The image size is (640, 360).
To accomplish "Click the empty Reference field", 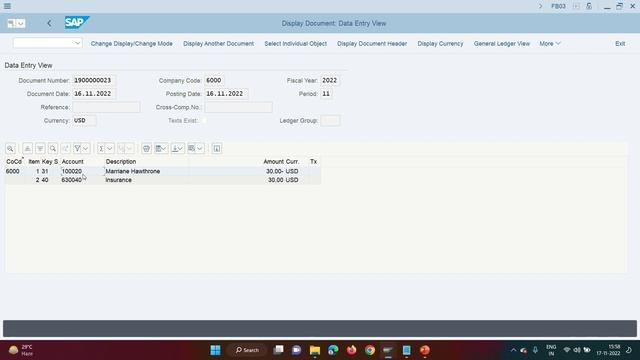I will point(106,107).
